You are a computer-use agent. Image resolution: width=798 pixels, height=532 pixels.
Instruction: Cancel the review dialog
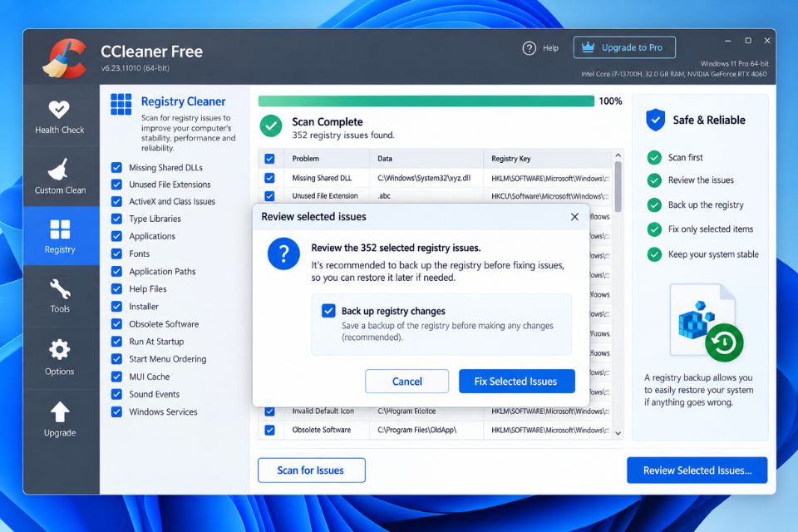pos(406,382)
